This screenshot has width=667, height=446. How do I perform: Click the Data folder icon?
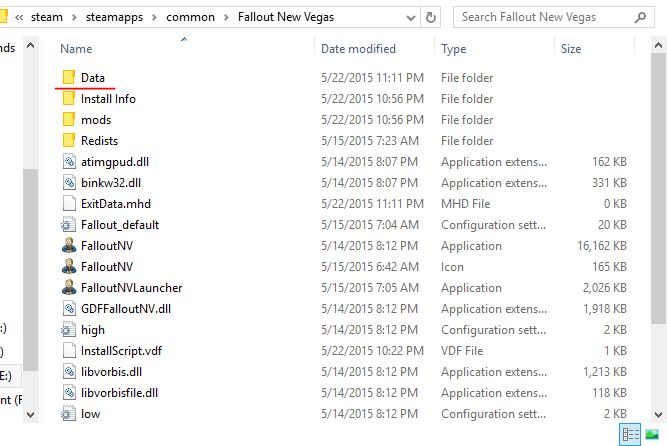(68, 77)
